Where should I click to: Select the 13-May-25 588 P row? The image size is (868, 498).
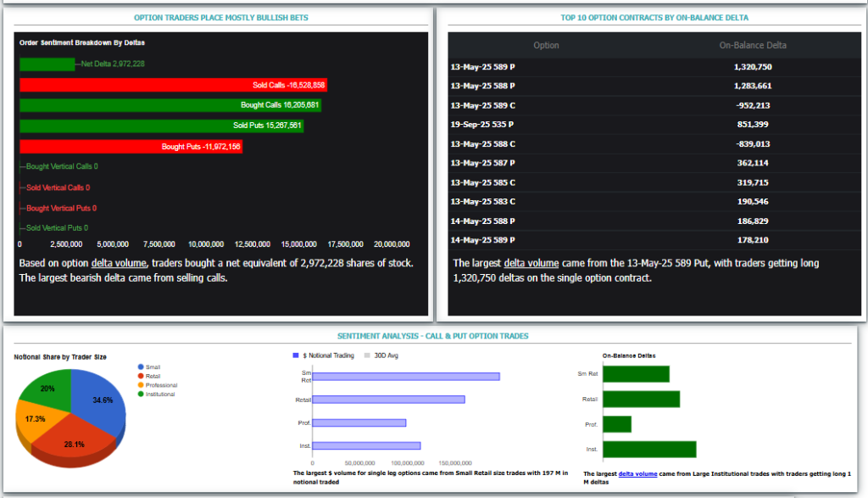654,86
